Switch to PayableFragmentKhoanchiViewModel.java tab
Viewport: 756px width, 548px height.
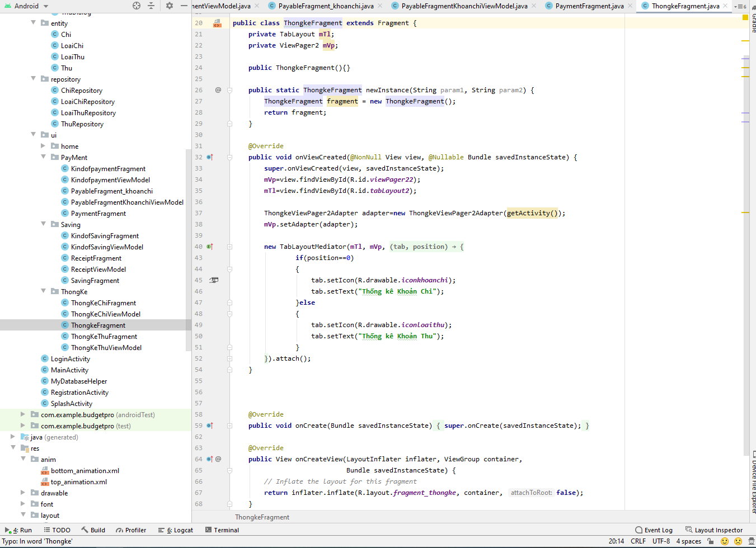[464, 6]
